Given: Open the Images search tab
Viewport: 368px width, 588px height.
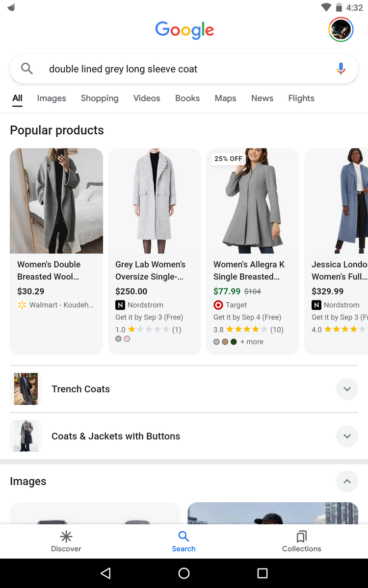Looking at the screenshot, I should tap(52, 98).
